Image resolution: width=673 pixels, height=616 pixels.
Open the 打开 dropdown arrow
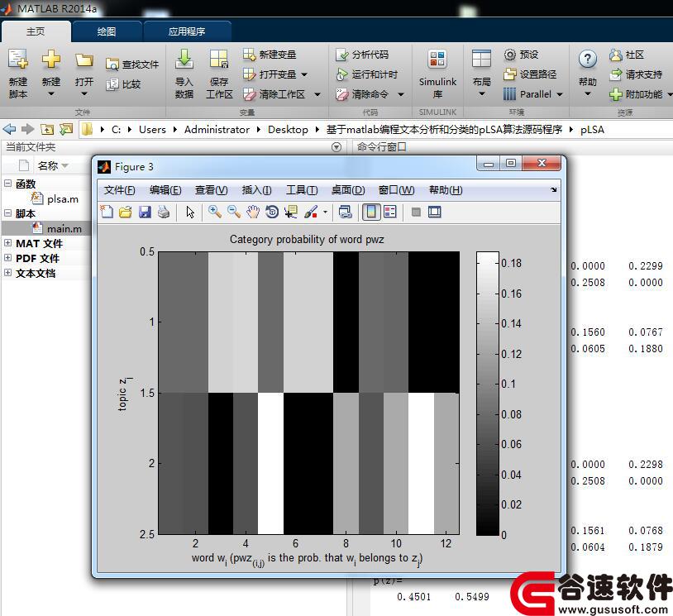[x=84, y=94]
